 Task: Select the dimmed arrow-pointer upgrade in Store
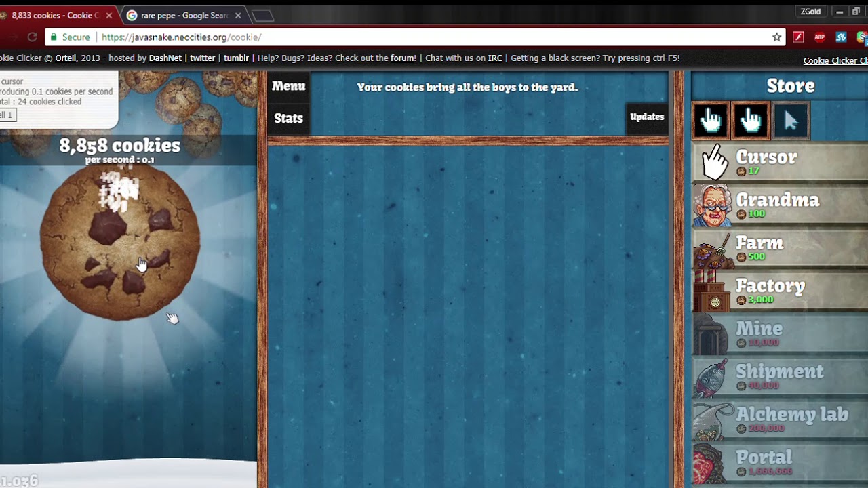point(790,121)
